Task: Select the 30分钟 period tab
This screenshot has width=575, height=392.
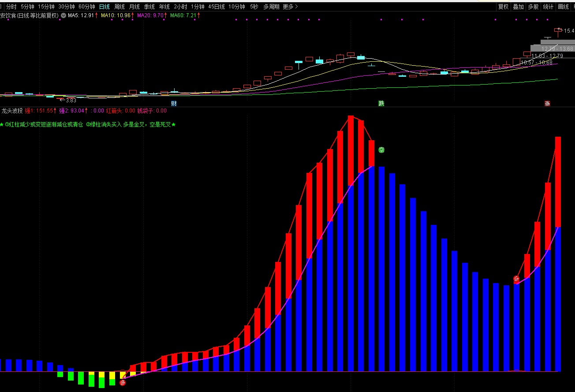Action: (x=66, y=7)
